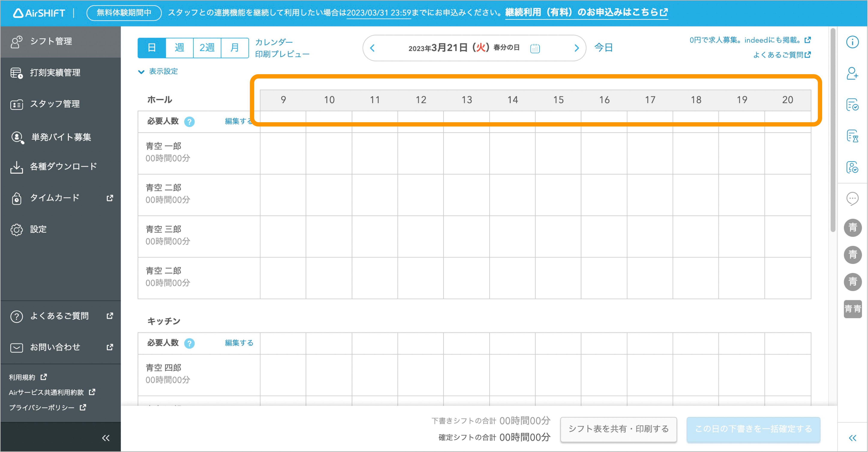Select 青空 四郎 staff row

[199, 375]
